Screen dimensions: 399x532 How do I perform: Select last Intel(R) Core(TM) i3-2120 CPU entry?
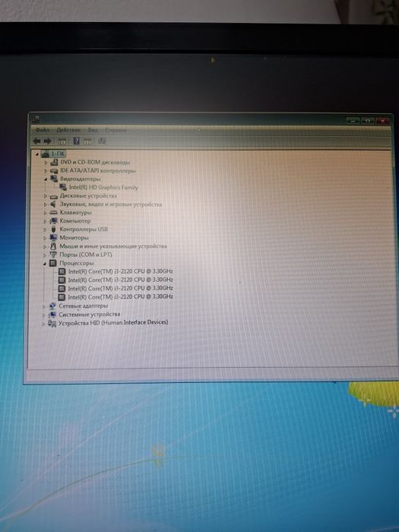click(120, 296)
